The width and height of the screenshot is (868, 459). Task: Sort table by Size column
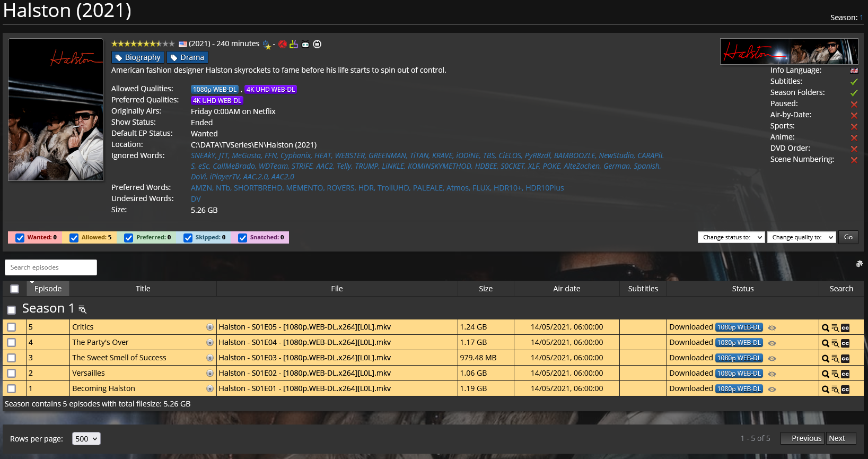point(486,289)
